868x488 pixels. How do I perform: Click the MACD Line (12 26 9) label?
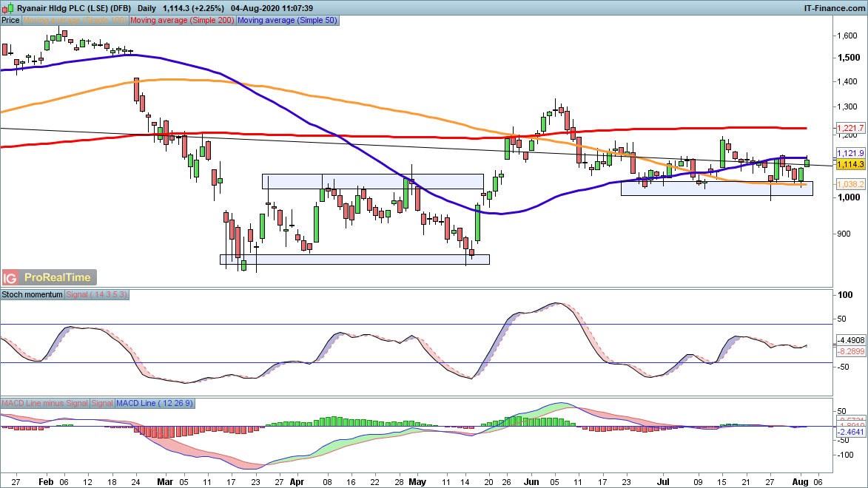(x=155, y=403)
